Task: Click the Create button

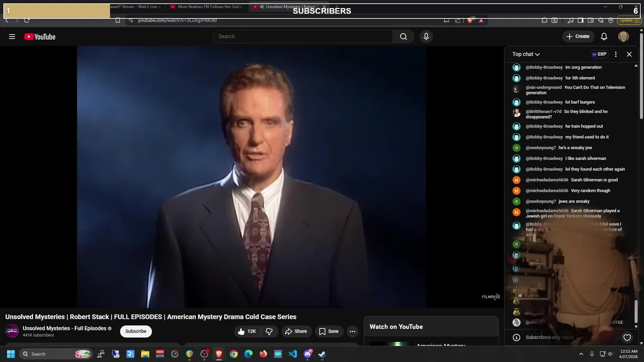Action: pyautogui.click(x=578, y=36)
